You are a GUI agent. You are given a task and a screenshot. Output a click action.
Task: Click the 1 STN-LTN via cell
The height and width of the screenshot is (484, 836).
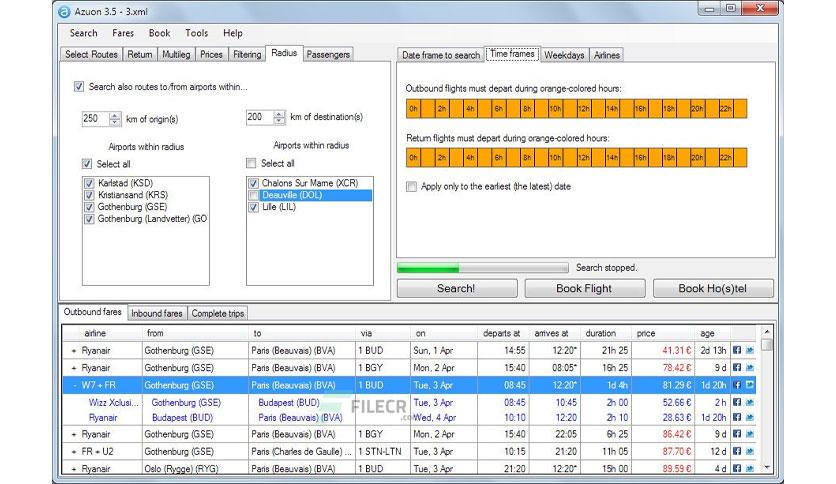click(383, 451)
